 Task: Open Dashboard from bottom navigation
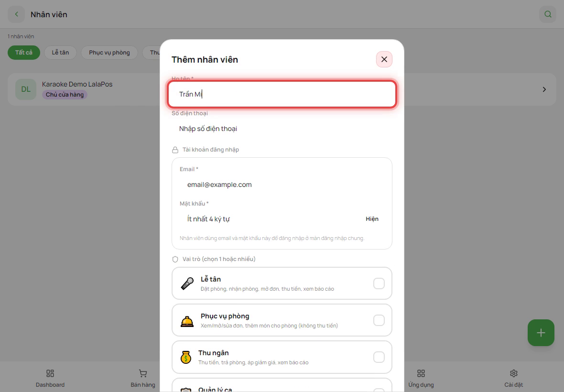(x=50, y=378)
